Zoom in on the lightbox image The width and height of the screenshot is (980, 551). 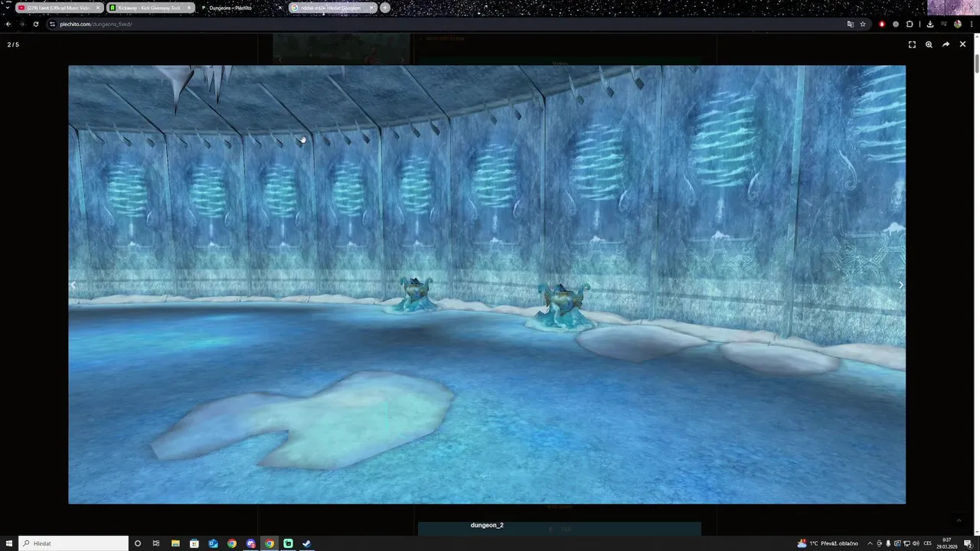pos(929,44)
